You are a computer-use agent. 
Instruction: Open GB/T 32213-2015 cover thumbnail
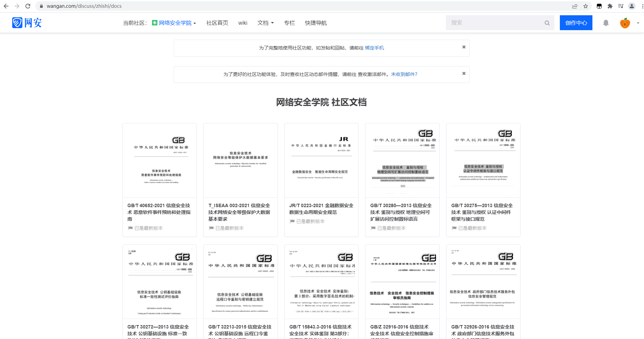coord(241,282)
